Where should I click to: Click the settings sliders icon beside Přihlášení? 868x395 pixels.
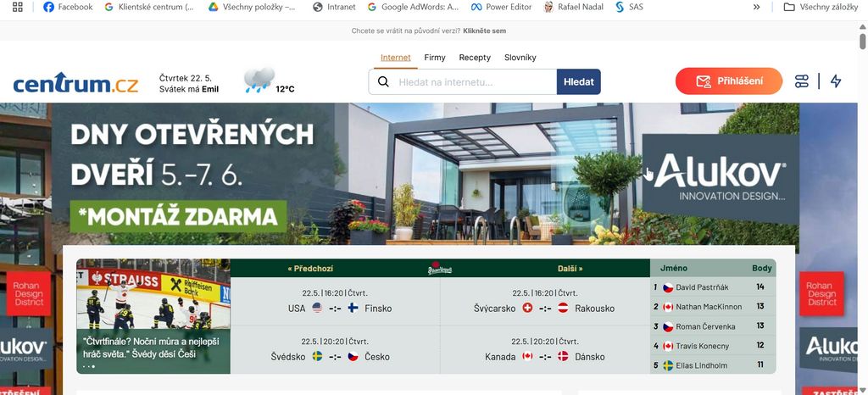(802, 81)
